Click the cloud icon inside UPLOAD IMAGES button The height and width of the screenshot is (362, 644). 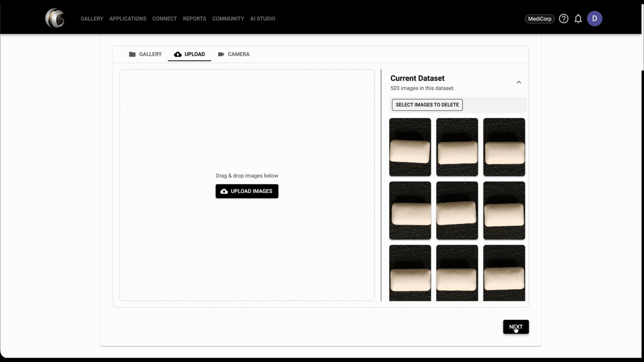224,191
